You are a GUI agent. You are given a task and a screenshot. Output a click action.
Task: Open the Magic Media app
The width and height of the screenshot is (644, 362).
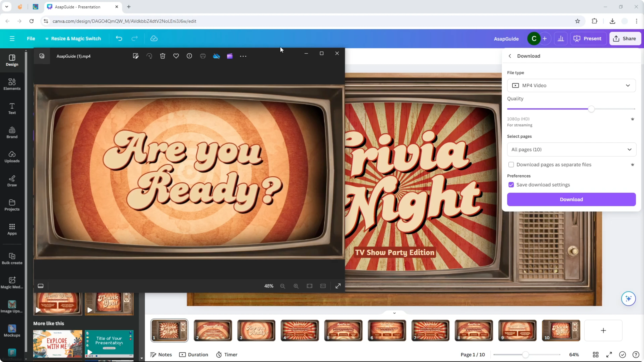[x=12, y=283]
